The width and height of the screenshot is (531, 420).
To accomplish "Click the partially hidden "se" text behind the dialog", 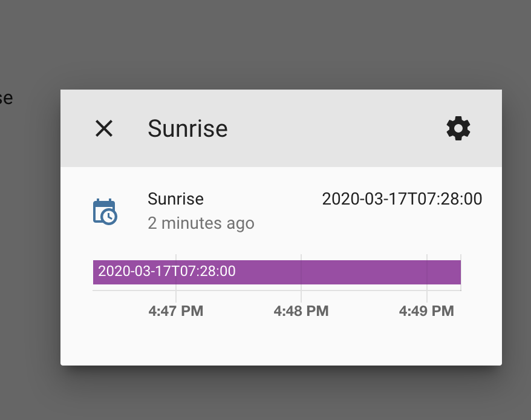I will click(x=5, y=98).
